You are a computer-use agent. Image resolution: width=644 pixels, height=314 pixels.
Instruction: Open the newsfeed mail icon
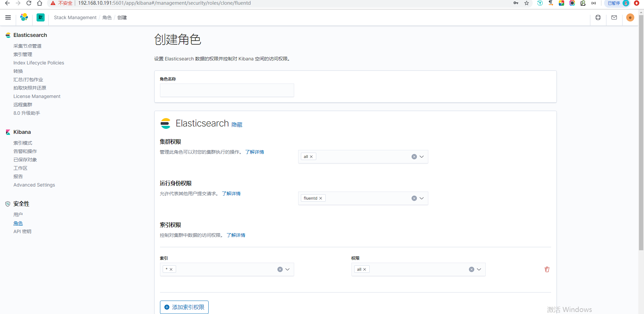(x=614, y=17)
